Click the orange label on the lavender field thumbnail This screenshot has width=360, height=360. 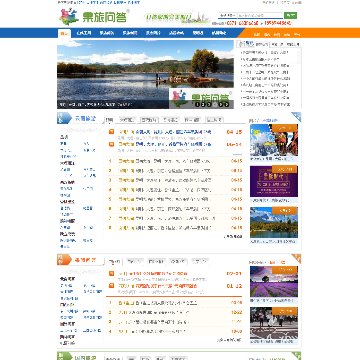coord(285,270)
